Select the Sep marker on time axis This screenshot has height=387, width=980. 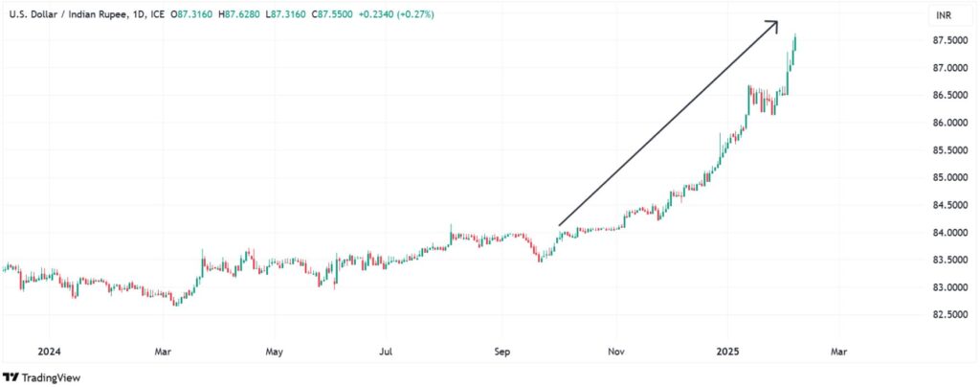503,351
